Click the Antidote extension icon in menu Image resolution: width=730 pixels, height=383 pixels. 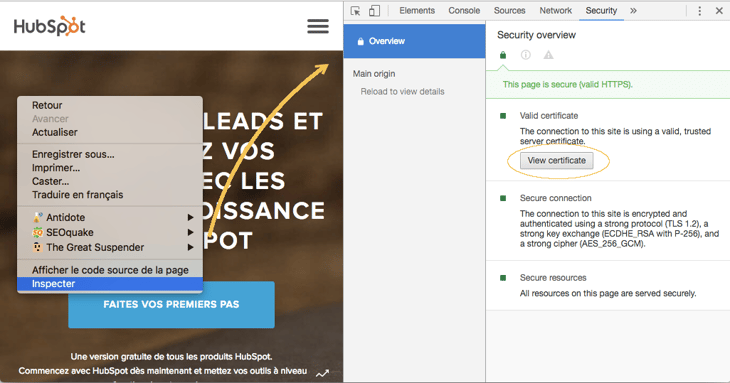tap(37, 217)
